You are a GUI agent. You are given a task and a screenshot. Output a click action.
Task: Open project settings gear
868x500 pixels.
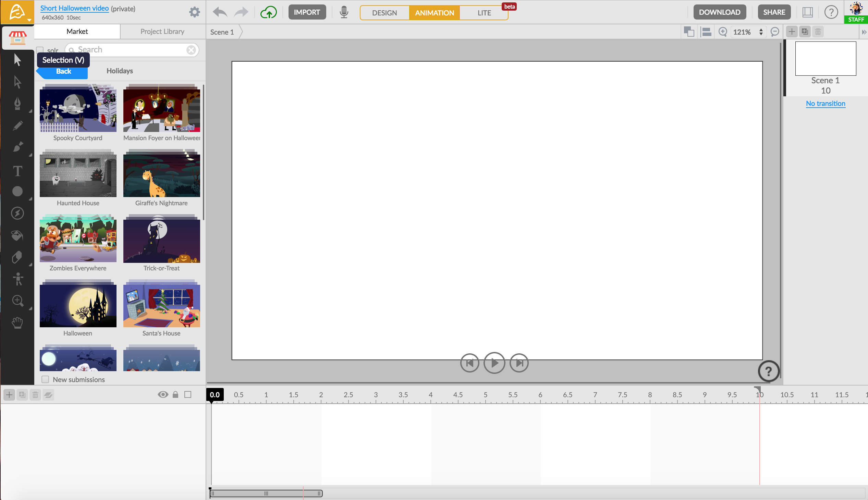[x=194, y=12]
